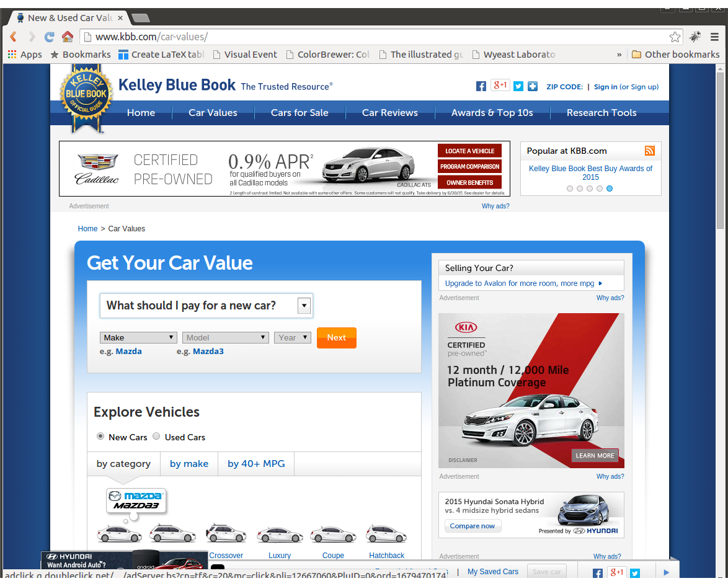Image resolution: width=728 pixels, height=586 pixels.
Task: Open Awards & Top 10s menu
Action: click(x=492, y=113)
